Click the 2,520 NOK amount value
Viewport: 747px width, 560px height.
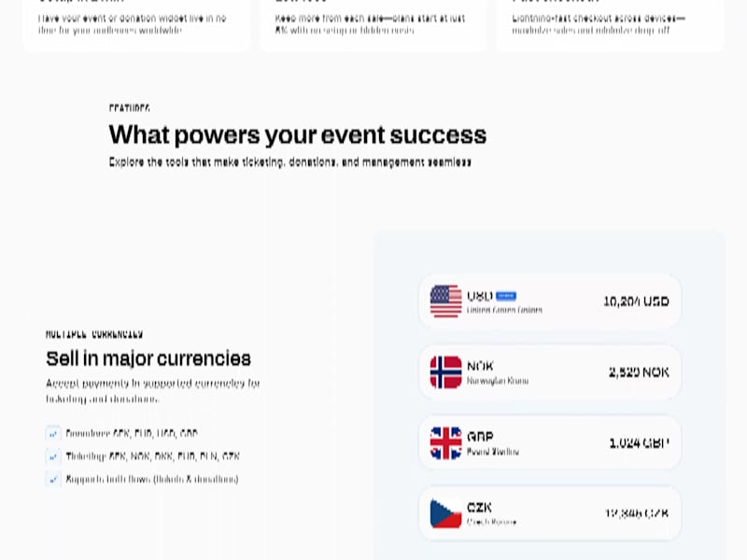point(638,371)
